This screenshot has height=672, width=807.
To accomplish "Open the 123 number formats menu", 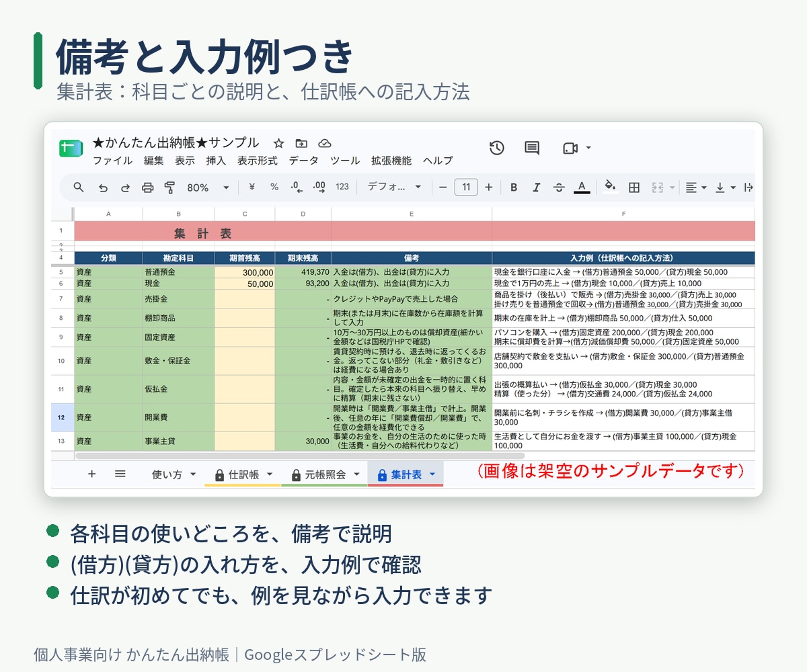I will (x=342, y=187).
